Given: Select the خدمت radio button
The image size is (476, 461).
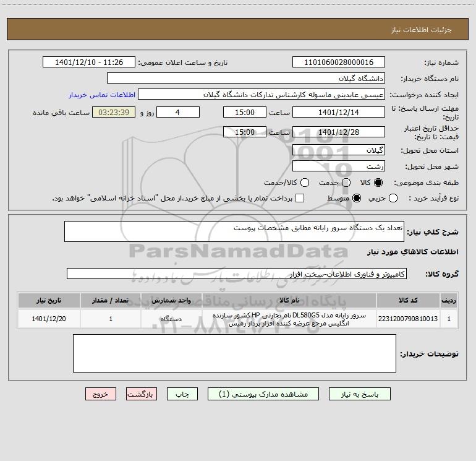Looking at the screenshot, I should coord(346,183).
